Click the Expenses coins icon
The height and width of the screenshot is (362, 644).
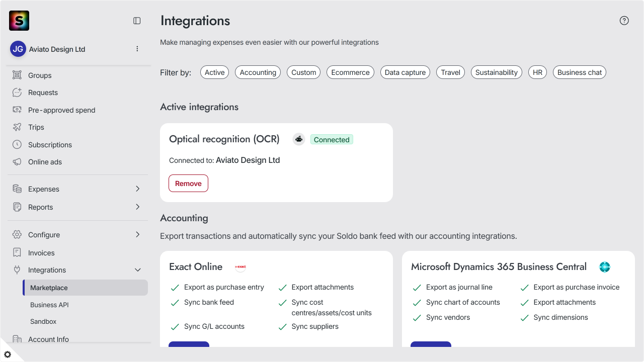point(17,189)
